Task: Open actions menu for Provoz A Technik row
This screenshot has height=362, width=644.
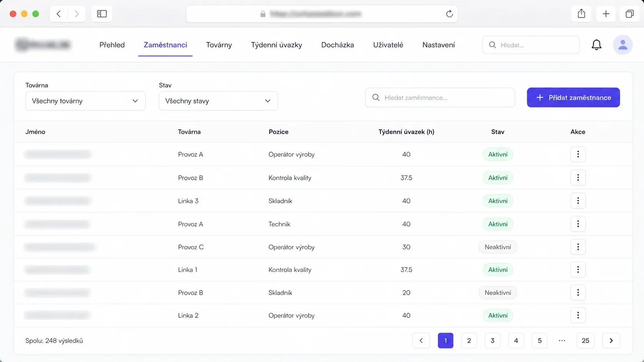Action: 578,224
